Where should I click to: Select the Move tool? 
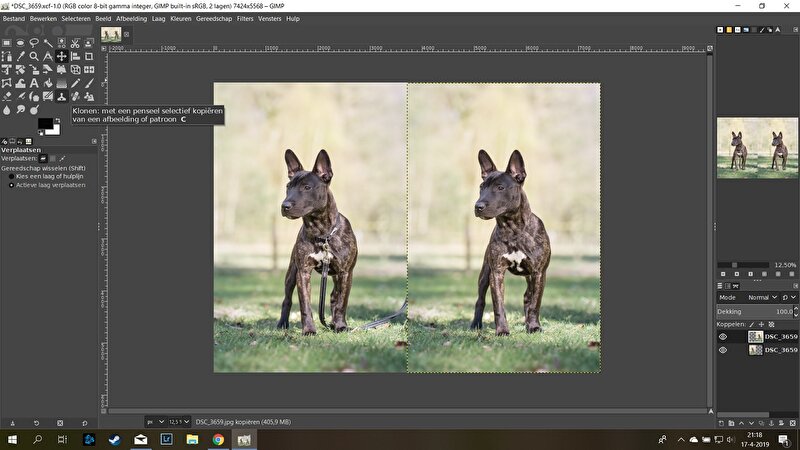coord(62,56)
